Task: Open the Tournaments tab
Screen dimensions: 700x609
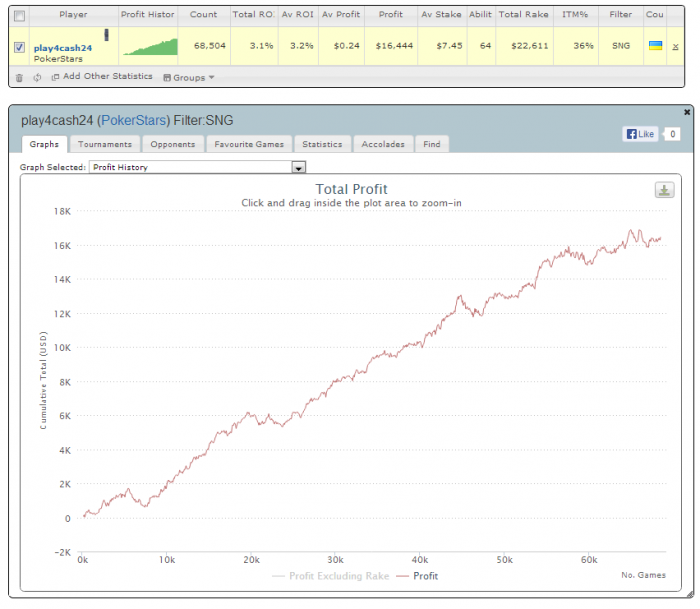Action: coord(105,144)
